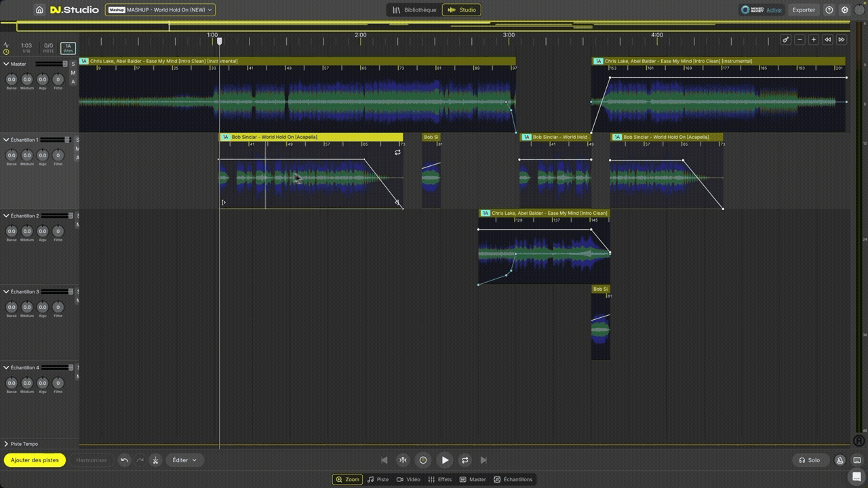Click the record circle icon
Viewport: 868px width, 488px height.
coord(423,460)
